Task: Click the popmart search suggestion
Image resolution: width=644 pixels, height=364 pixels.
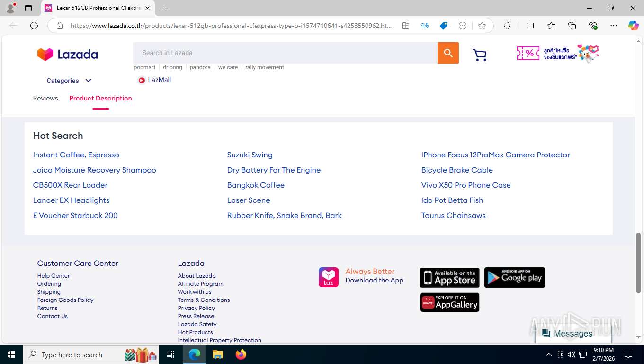Action: click(x=144, y=67)
